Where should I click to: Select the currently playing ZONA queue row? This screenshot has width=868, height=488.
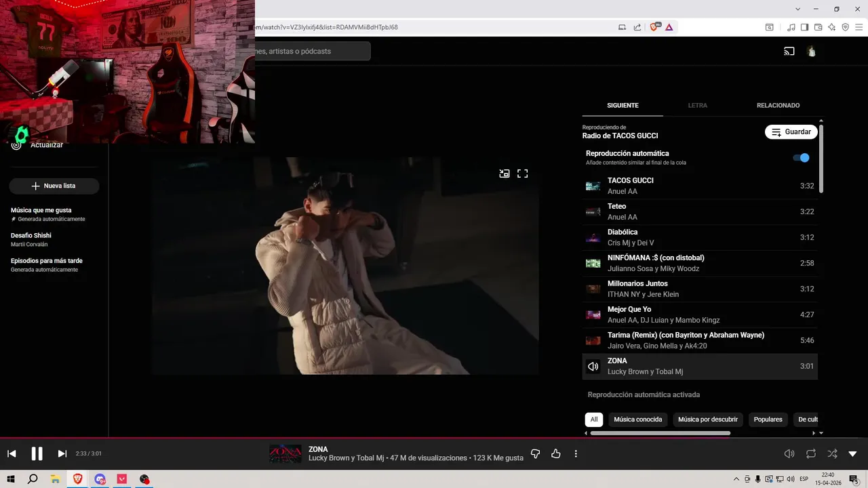click(x=700, y=366)
